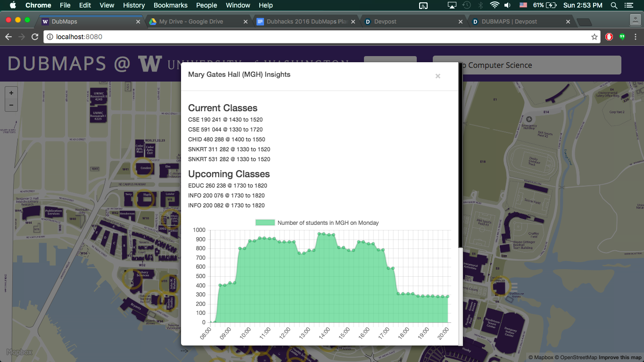Screen dimensions: 644x362
Task: Open the Chrome menu in menu bar
Action: [38, 5]
